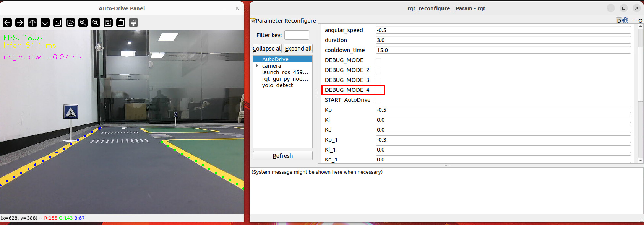Screen dimensions: 644x225
Task: Click the zoom in magnifier icon
Action: (x=83, y=23)
